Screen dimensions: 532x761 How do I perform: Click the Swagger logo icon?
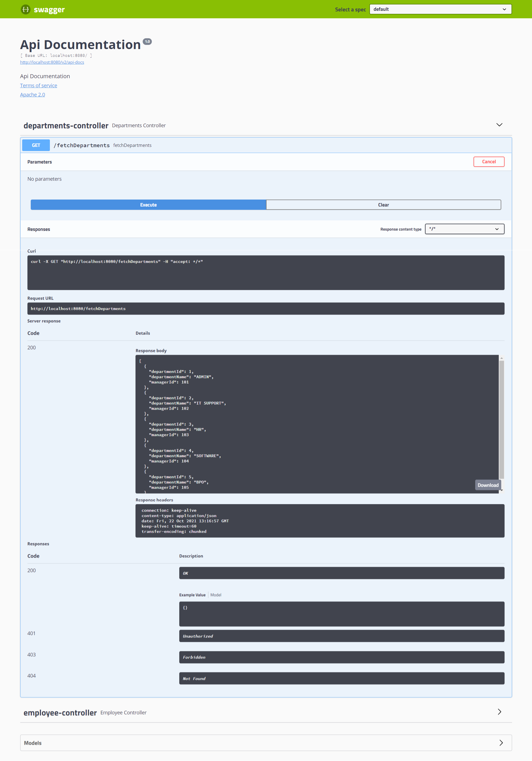pos(25,9)
